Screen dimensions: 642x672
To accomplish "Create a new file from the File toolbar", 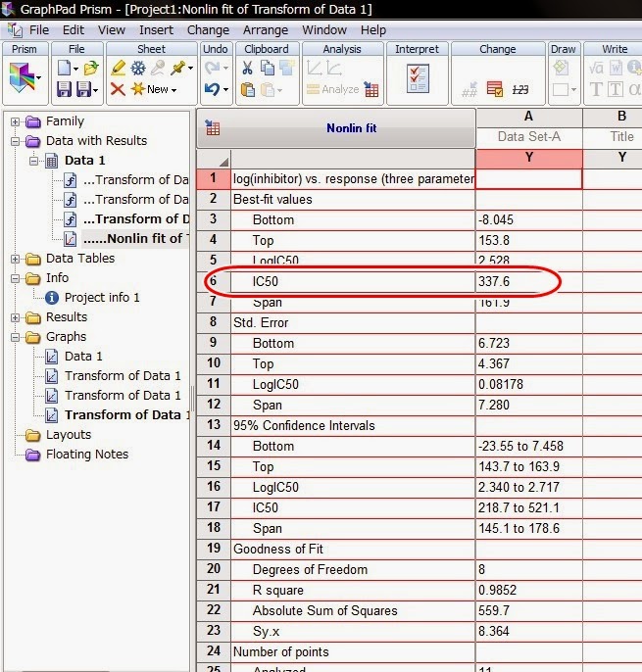I will (x=64, y=68).
